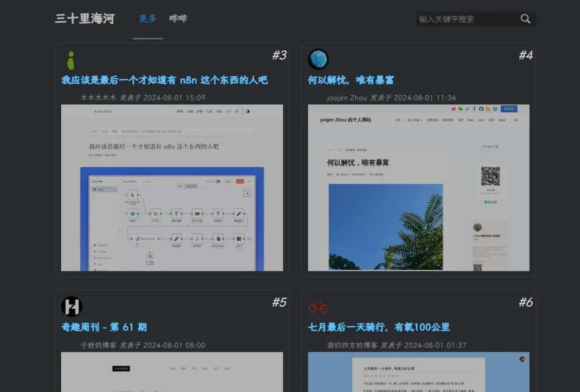Click the #6 rank label

point(526,302)
